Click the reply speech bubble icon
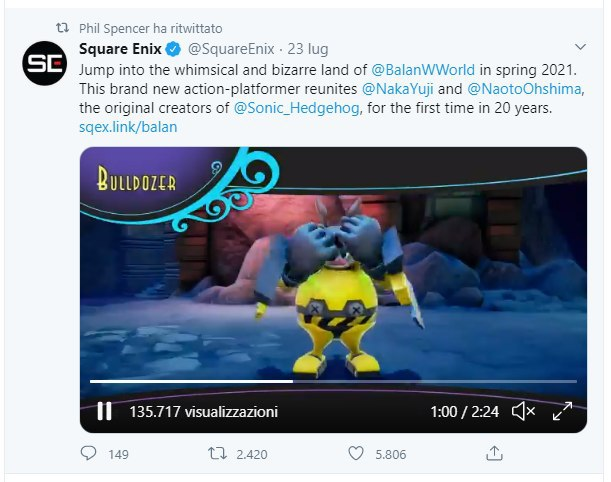This screenshot has width=611, height=482. point(88,453)
